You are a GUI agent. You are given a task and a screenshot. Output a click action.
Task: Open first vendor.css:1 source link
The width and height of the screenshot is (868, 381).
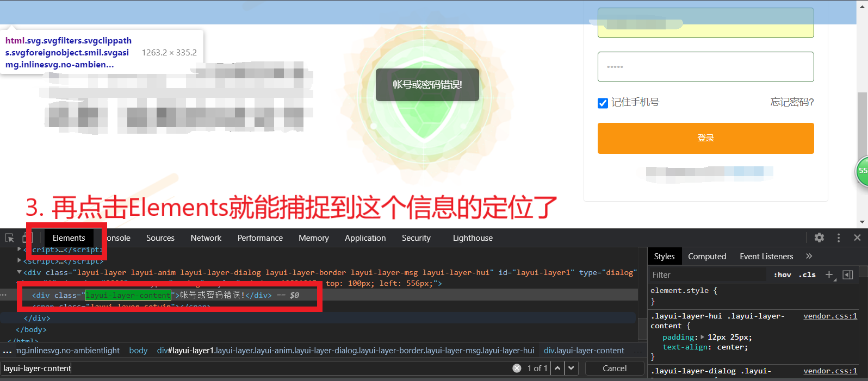tap(830, 316)
